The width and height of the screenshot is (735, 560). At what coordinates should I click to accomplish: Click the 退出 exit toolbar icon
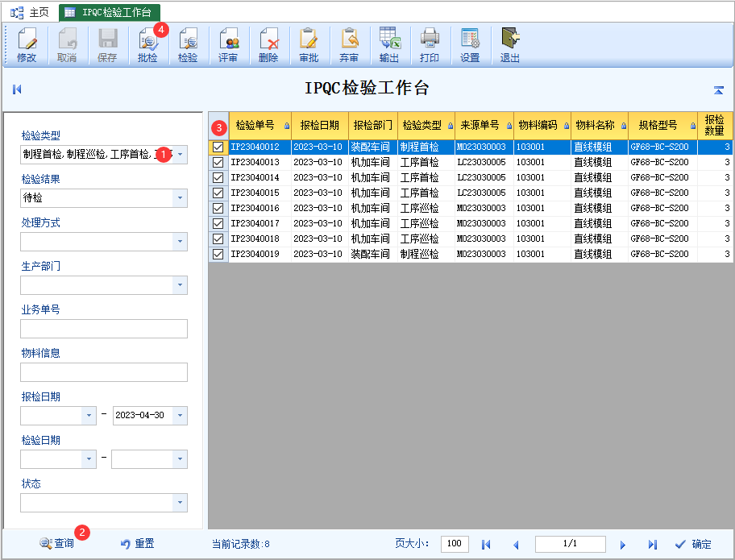[x=510, y=45]
